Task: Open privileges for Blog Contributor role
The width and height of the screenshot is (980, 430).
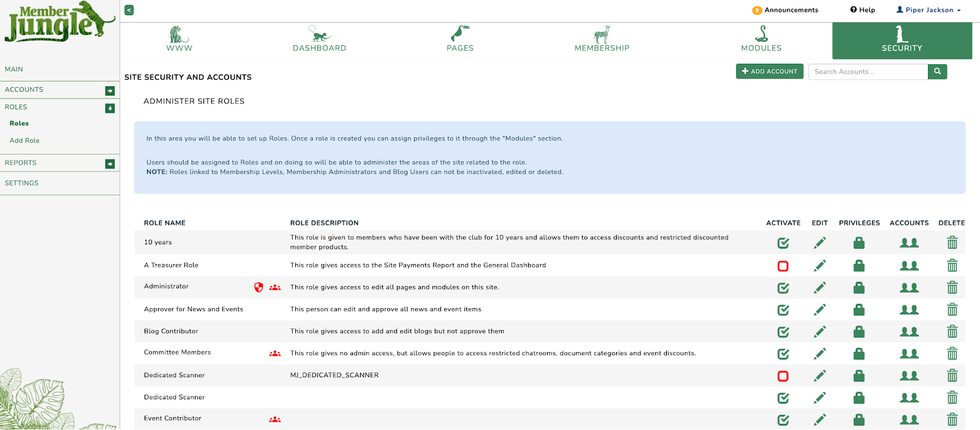Action: point(859,331)
